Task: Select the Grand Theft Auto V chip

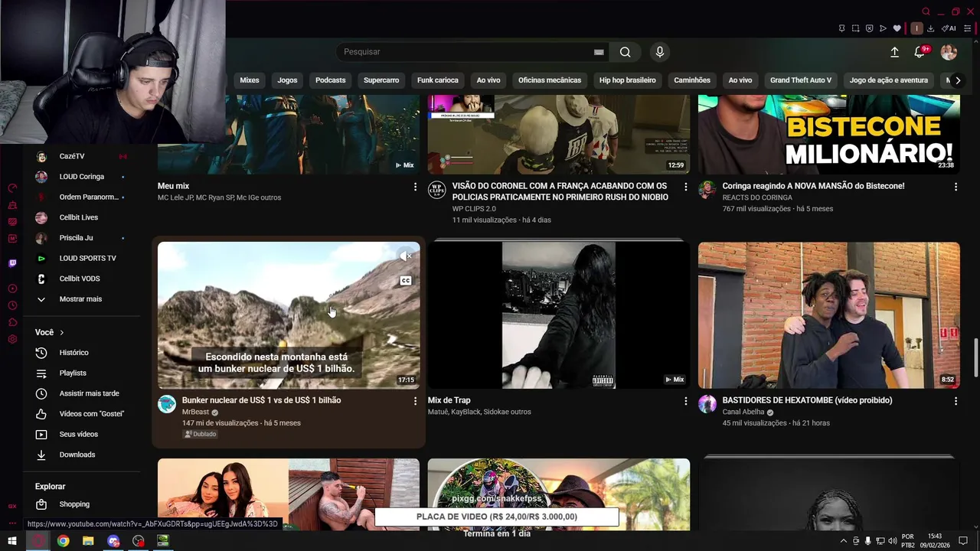Action: 801,80
